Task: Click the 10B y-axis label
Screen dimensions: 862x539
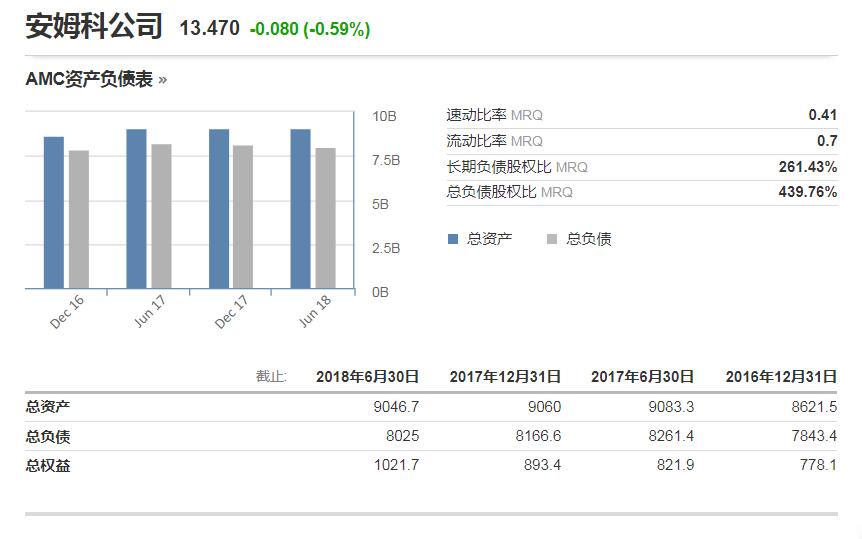Action: point(384,116)
